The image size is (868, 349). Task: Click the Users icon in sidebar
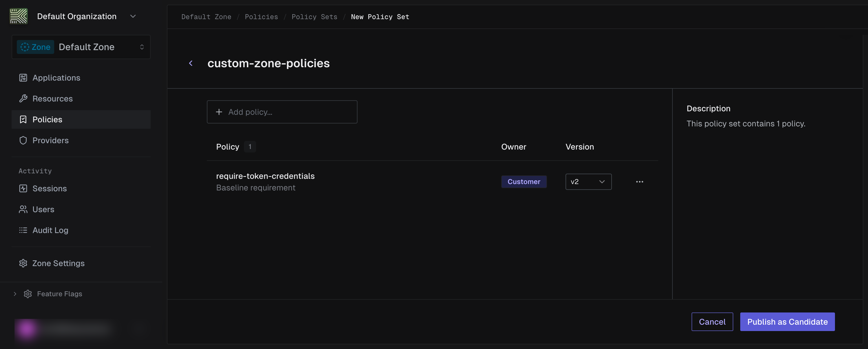tap(23, 209)
